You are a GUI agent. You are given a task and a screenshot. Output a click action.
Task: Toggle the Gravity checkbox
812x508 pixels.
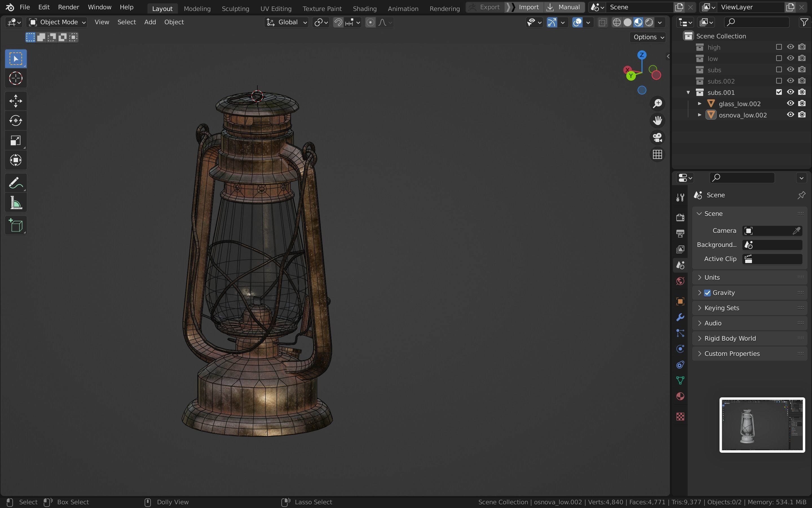[x=707, y=293]
